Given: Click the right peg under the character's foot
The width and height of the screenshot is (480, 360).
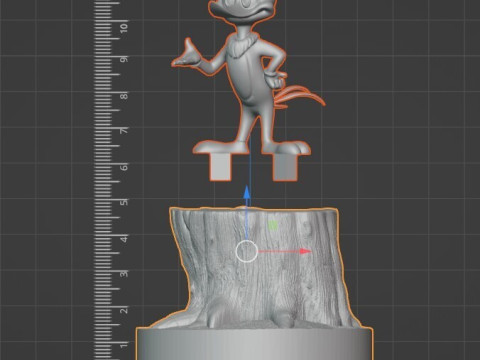Looking at the screenshot, I should click(x=285, y=167).
